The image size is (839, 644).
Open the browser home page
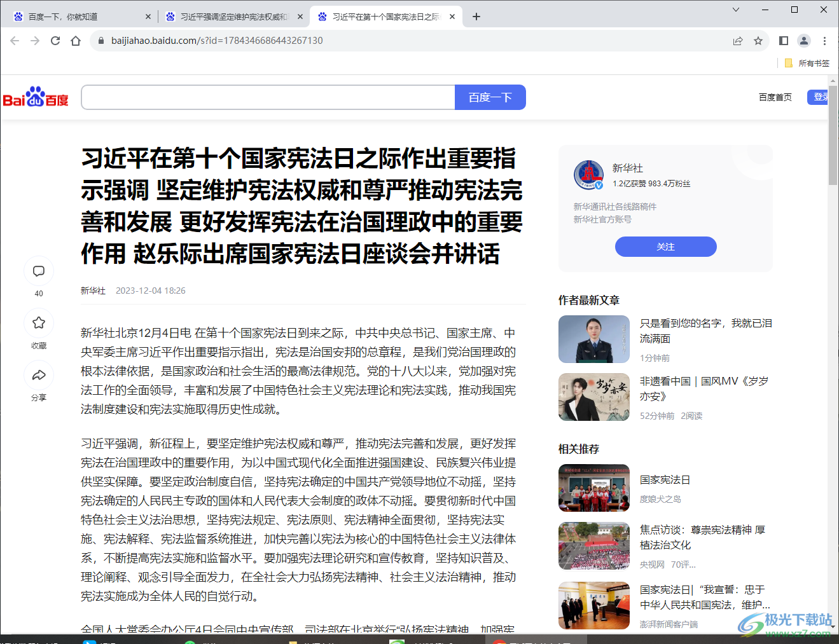76,41
